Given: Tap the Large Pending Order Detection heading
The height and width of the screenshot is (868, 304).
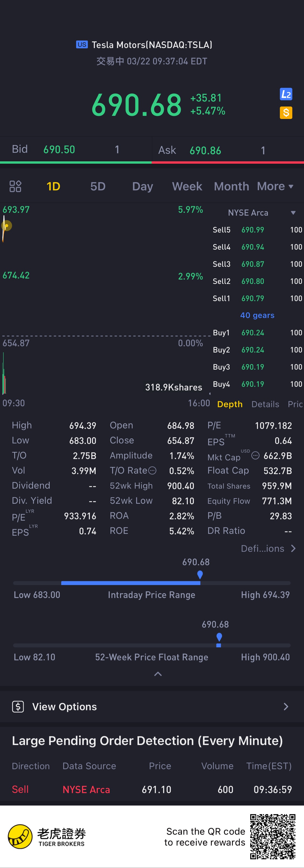Looking at the screenshot, I should click(147, 741).
